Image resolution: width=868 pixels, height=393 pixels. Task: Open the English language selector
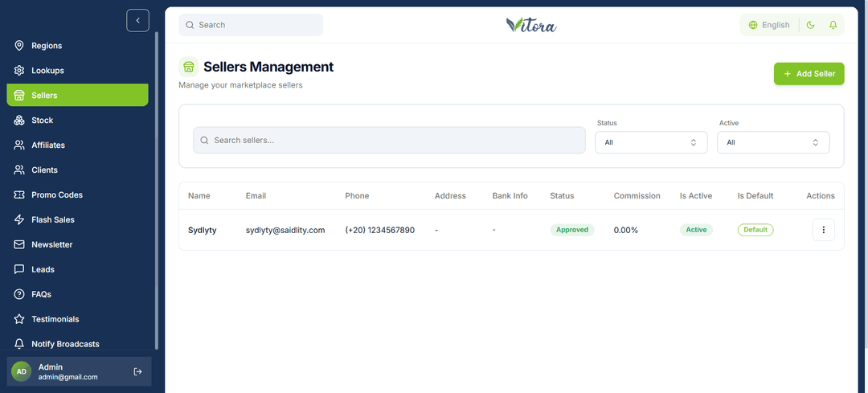coord(769,25)
